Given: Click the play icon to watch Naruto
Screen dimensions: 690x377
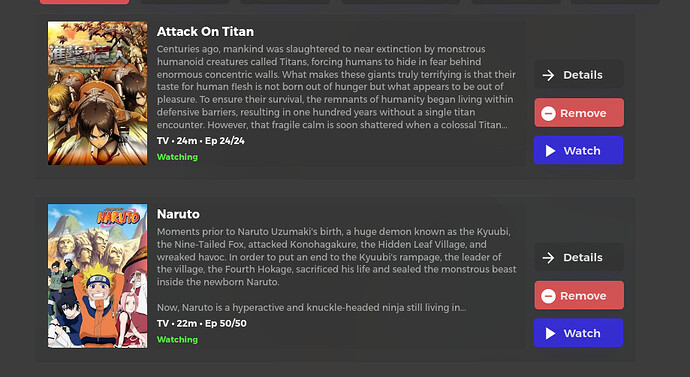Looking at the screenshot, I should pyautogui.click(x=550, y=333).
